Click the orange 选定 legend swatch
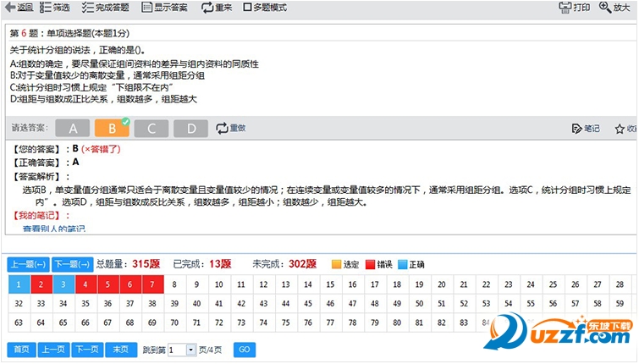The width and height of the screenshot is (639, 364). 336,265
